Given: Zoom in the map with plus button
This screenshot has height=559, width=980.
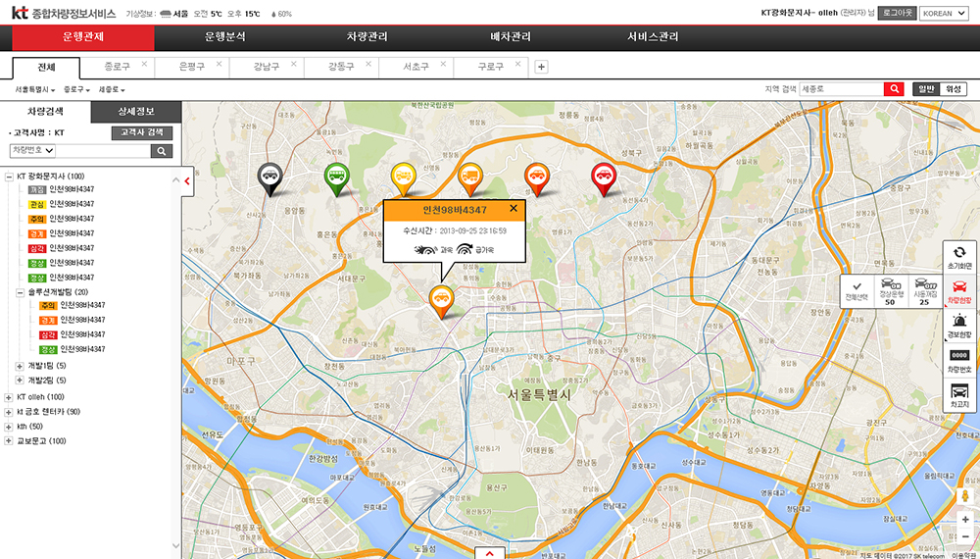Looking at the screenshot, I should [x=965, y=519].
